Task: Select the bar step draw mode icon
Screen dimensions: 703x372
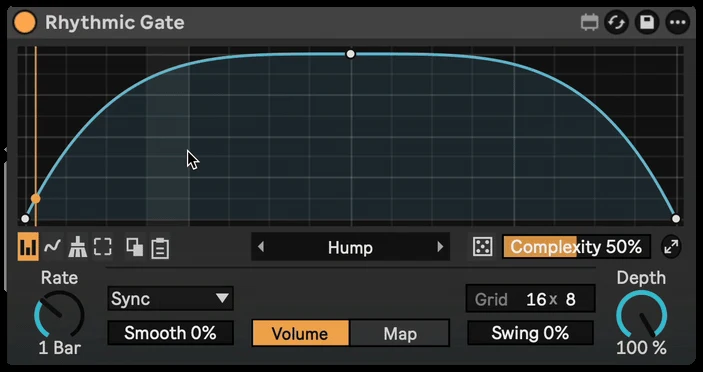Action: 28,247
